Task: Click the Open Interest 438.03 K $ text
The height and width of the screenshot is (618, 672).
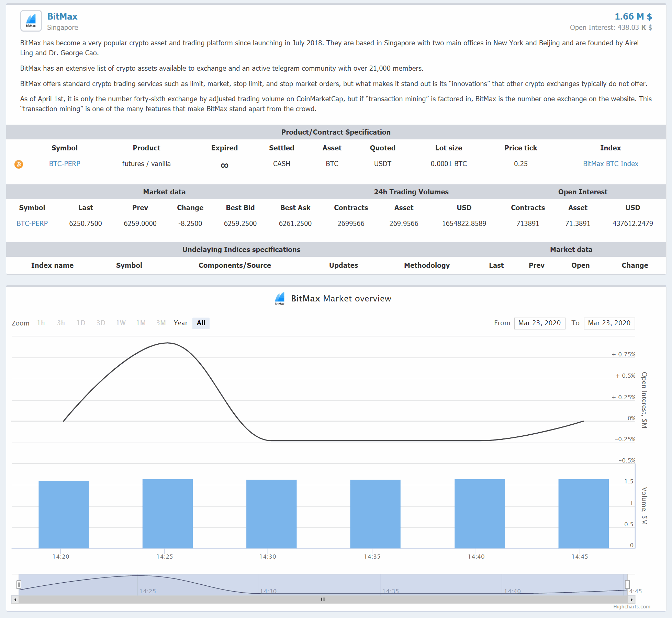Action: (x=611, y=27)
